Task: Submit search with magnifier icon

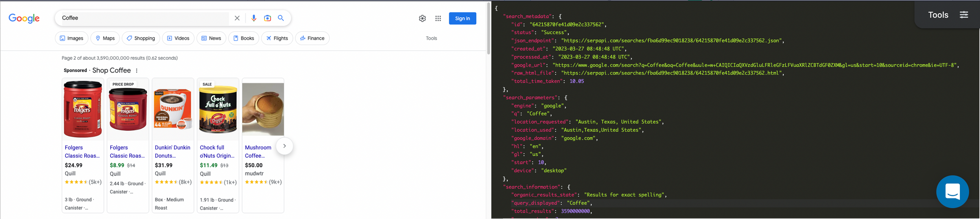Action: click(281, 18)
